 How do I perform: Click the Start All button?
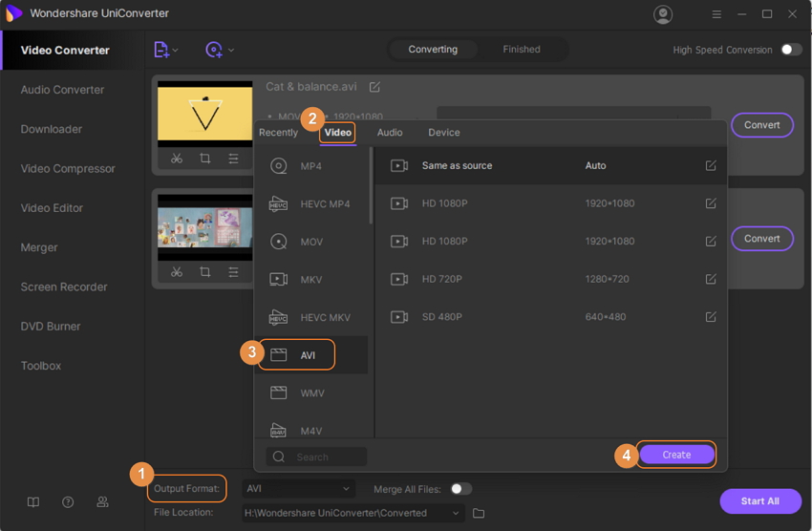click(759, 500)
